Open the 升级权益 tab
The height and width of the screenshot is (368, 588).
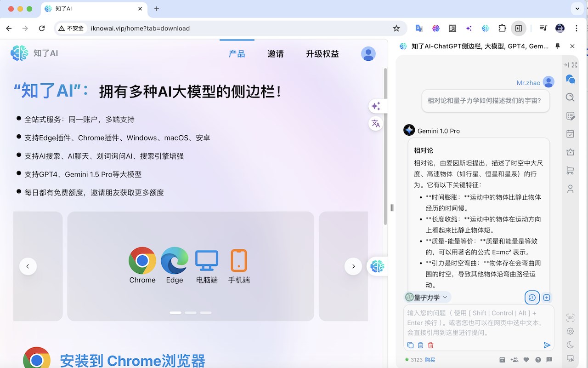pos(322,54)
